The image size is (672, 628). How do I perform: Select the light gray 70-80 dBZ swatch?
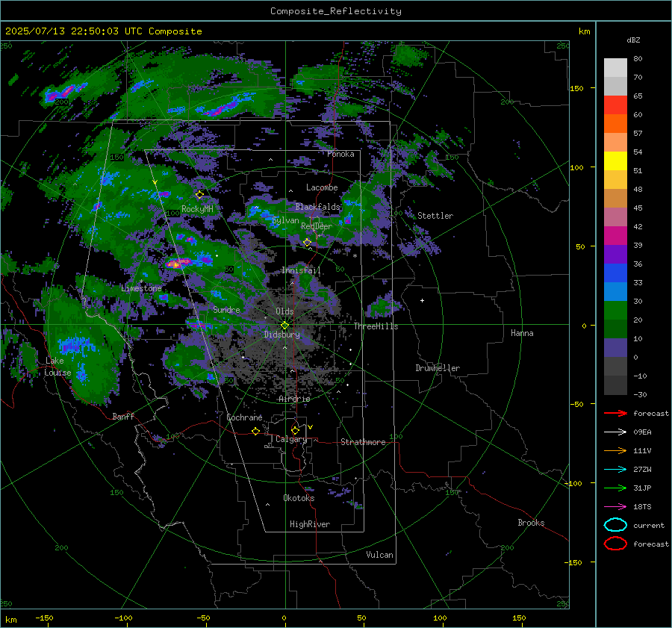615,68
